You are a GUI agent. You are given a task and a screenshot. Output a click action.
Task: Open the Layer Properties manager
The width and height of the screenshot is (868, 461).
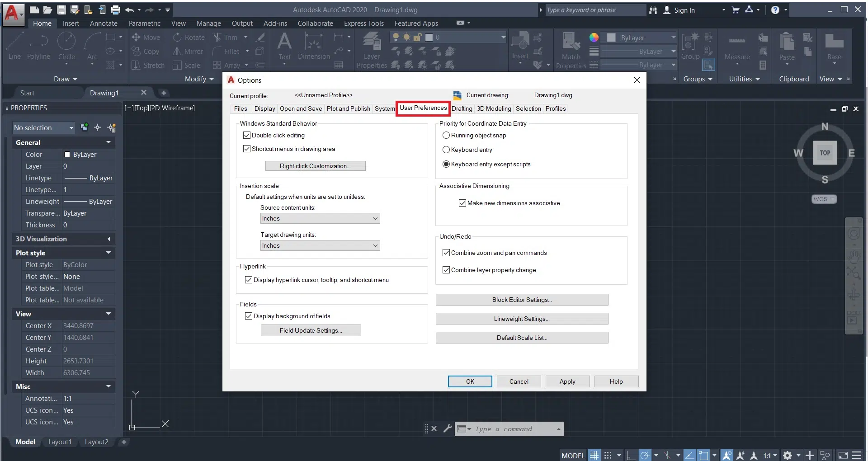coord(372,45)
